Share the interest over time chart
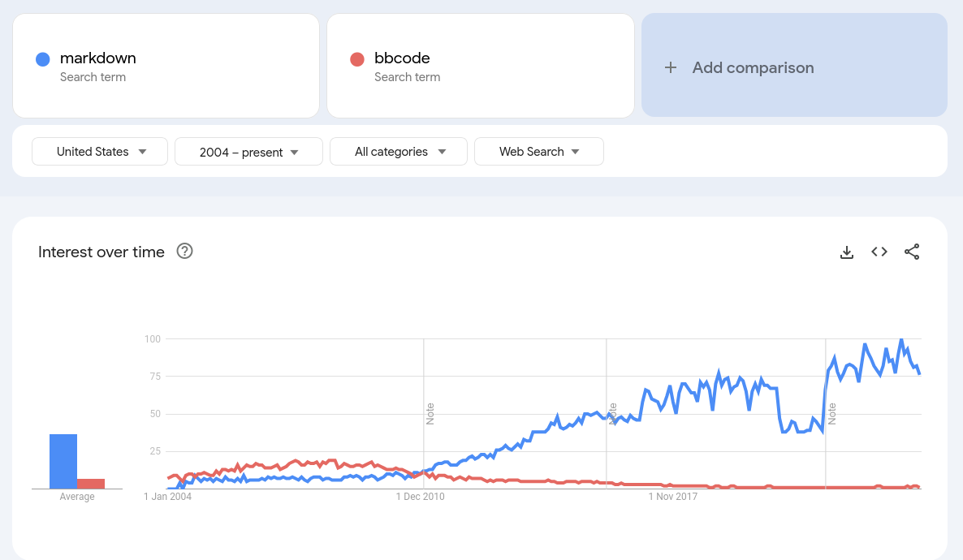Image resolution: width=963 pixels, height=560 pixels. click(x=912, y=252)
